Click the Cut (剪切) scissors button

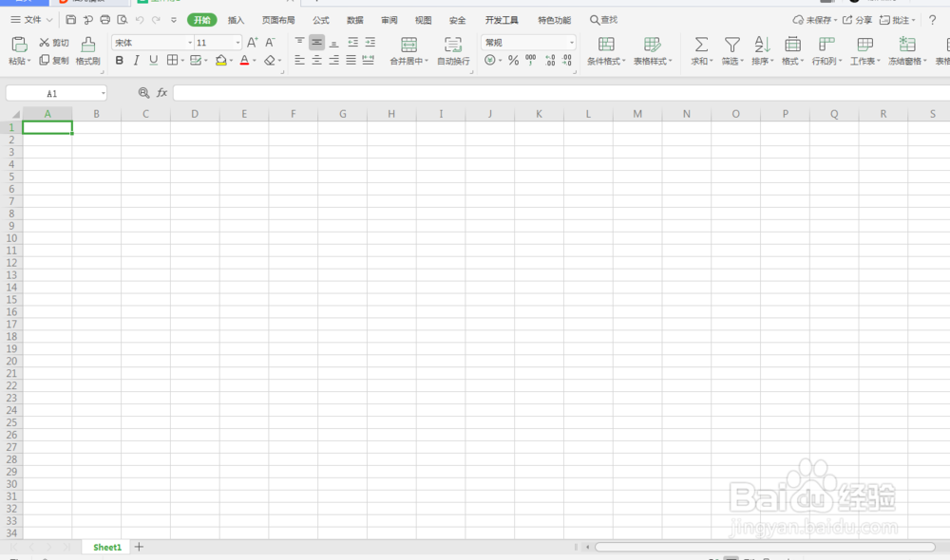pos(54,43)
